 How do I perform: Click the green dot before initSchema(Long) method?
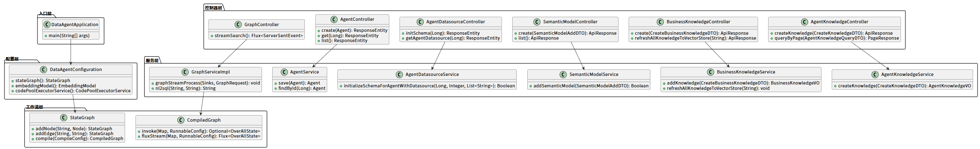403,33
